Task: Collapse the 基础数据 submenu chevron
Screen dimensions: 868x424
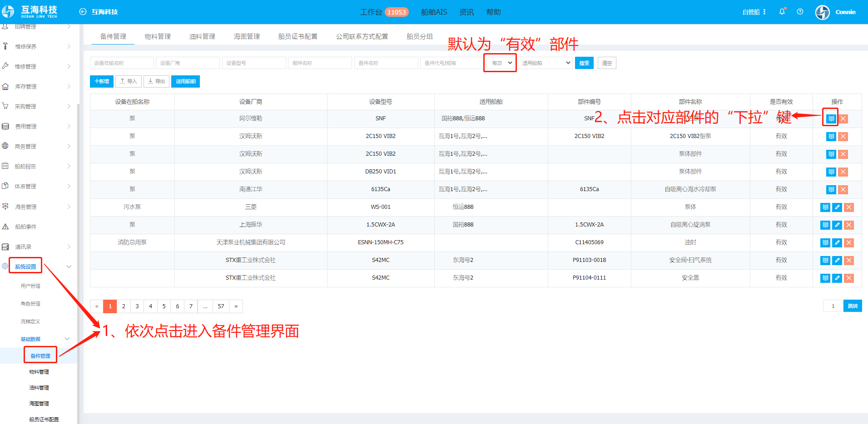Action: click(67, 339)
